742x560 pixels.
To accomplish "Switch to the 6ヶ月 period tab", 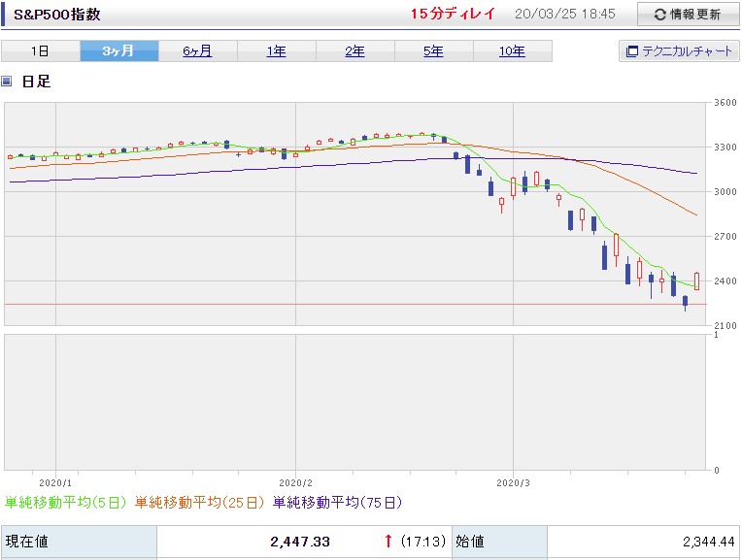I will 198,51.
